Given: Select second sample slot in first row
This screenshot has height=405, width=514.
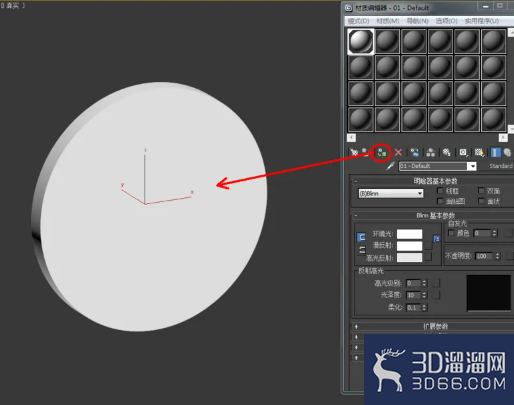Looking at the screenshot, I should pyautogui.click(x=387, y=41).
